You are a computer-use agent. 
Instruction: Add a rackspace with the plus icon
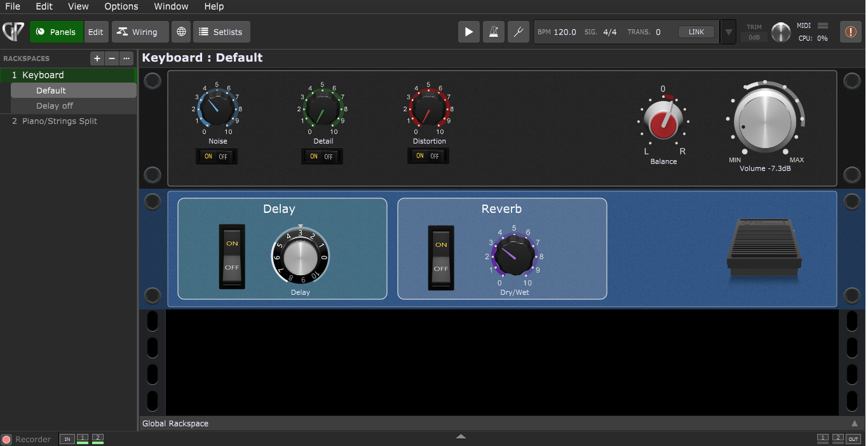tap(97, 58)
